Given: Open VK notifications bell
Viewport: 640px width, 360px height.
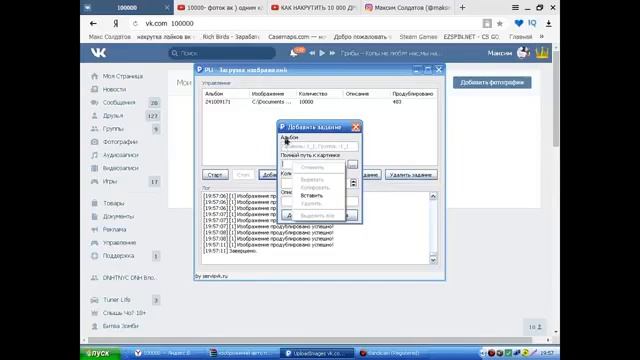Looking at the screenshot, I should [x=294, y=53].
